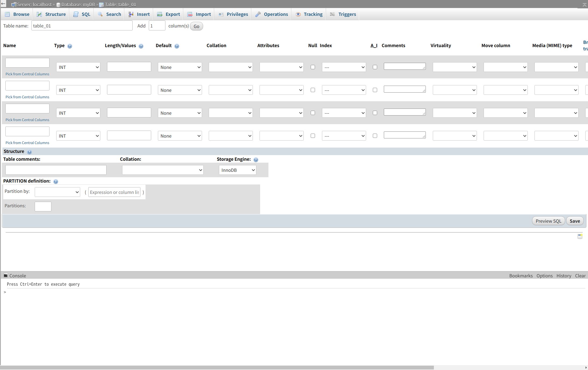Click the Server localhost breadcrumb icon
588x370 pixels.
(14, 5)
